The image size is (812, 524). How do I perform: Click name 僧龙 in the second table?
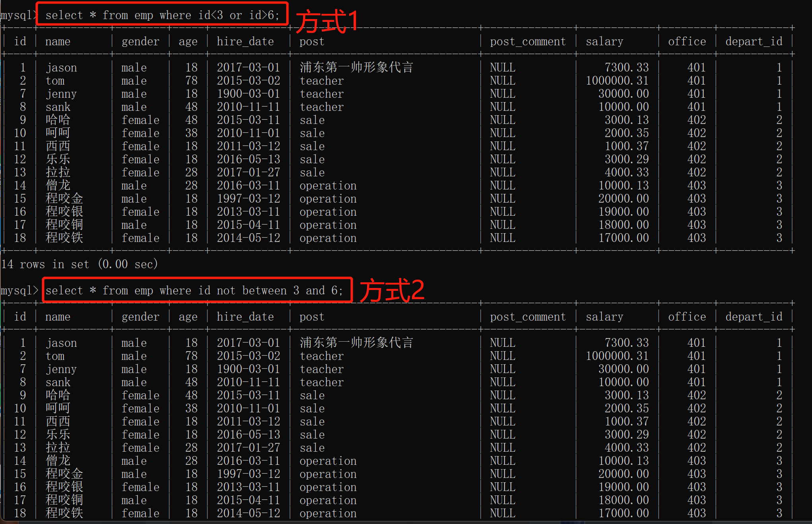point(58,460)
